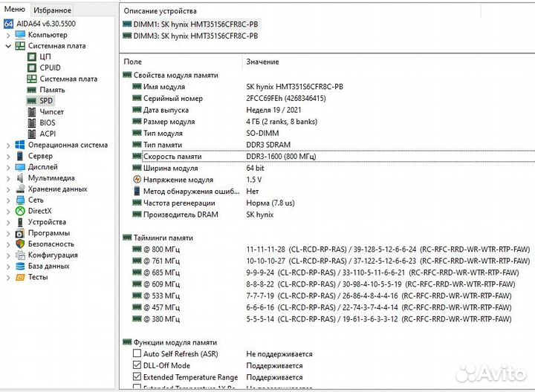Image resolution: width=535 pixels, height=392 pixels.
Task: Switch to the Избранное tab
Action: click(x=53, y=10)
